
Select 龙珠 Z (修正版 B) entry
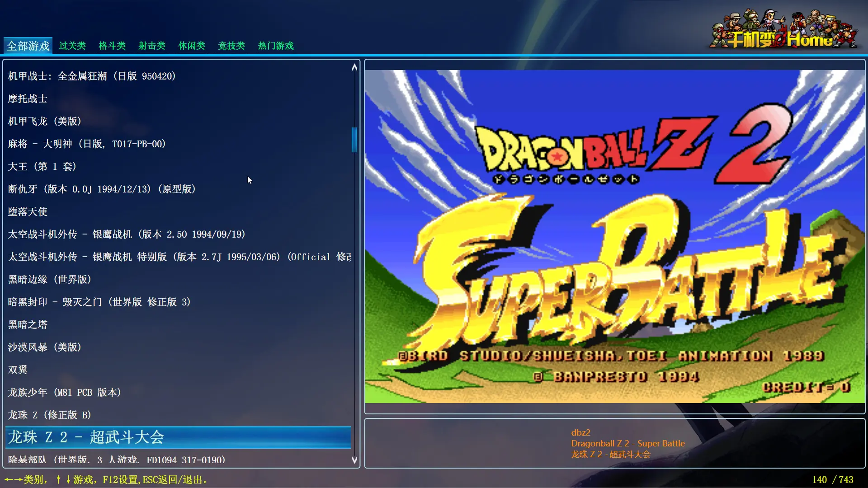50,415
